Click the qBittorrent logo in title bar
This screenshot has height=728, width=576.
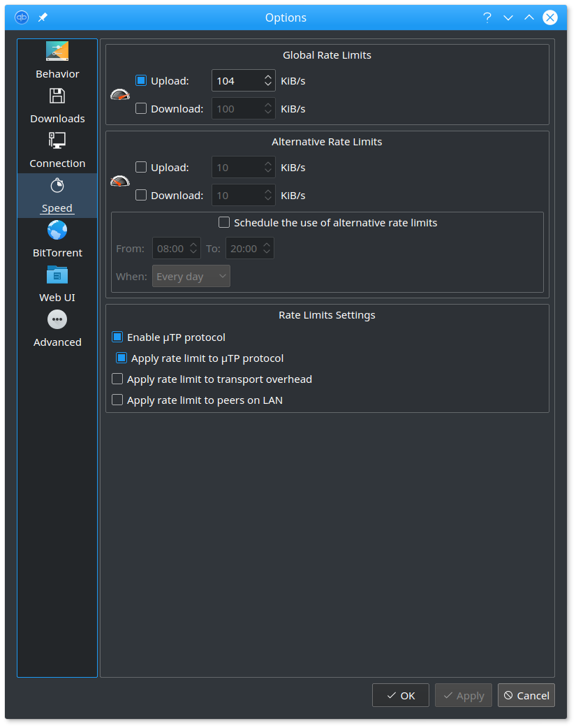coord(22,17)
